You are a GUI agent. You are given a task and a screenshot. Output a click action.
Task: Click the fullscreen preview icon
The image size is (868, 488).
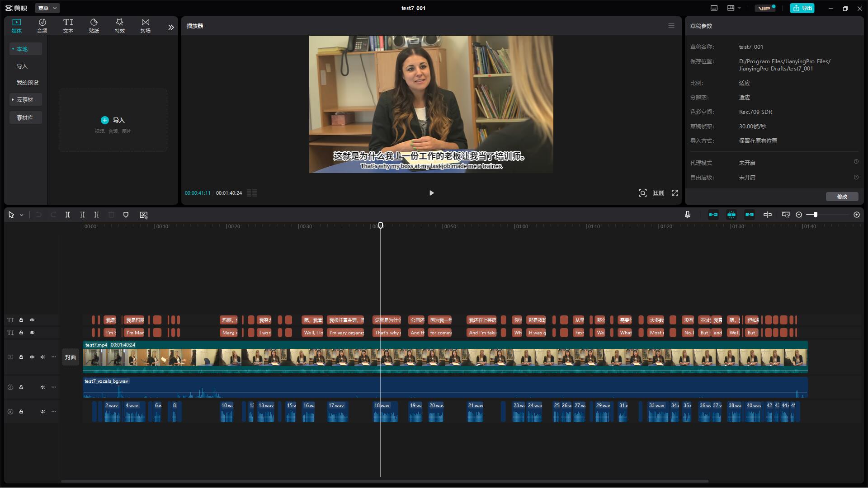coord(675,193)
